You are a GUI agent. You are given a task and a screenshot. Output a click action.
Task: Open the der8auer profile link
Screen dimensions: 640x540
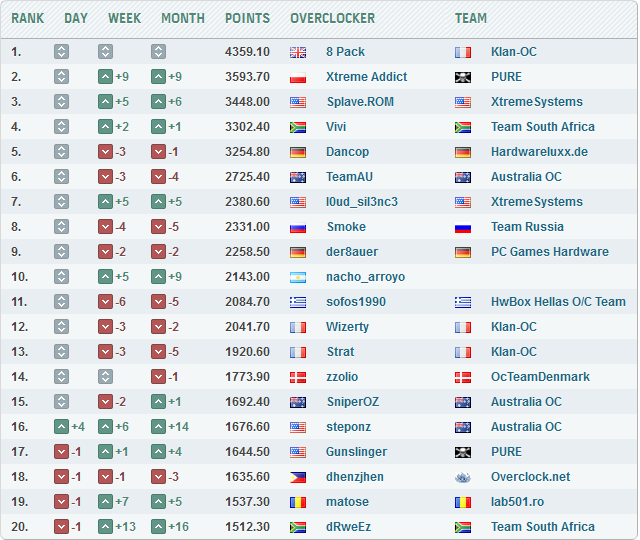coord(352,251)
